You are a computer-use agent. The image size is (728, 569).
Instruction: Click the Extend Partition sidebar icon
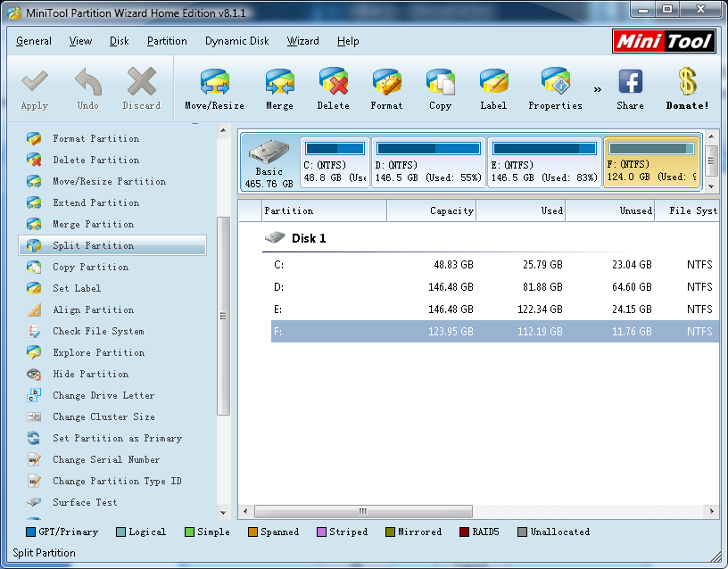(34, 202)
